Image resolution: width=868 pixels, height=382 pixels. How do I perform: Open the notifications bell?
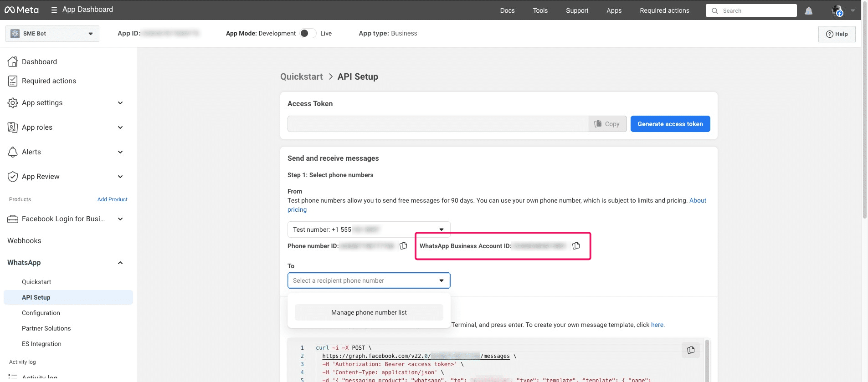(x=808, y=10)
